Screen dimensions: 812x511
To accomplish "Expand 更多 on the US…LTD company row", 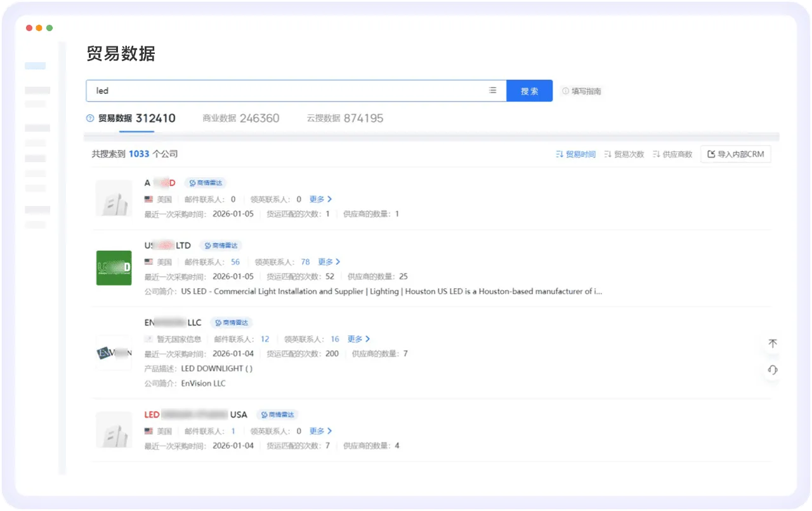I will click(x=329, y=262).
